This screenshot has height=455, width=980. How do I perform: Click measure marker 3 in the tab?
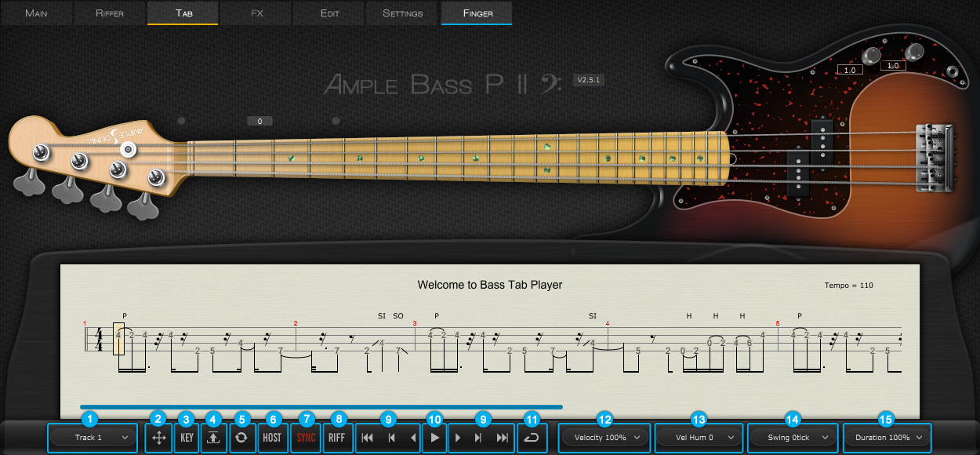click(x=415, y=323)
